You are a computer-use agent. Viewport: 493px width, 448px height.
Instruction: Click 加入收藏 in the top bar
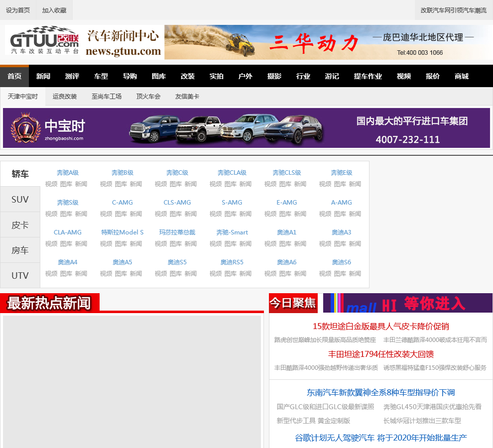click(54, 10)
